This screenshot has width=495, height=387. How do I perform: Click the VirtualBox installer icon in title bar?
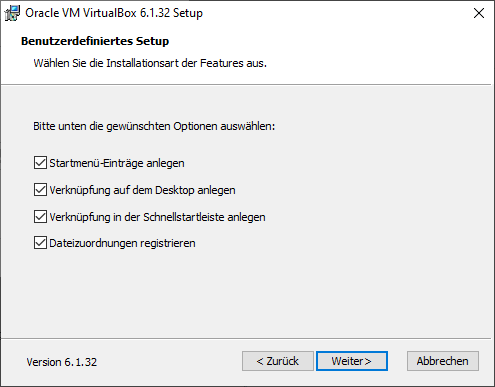pos(12,13)
